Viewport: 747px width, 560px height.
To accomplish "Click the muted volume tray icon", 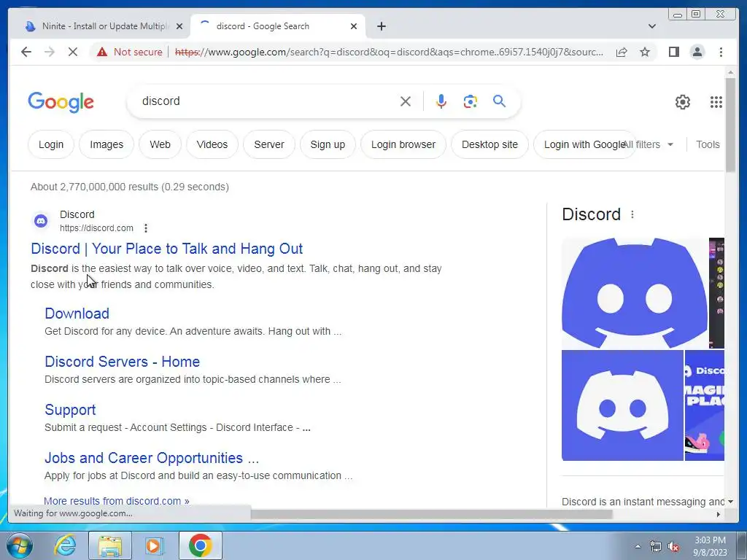I will (673, 547).
